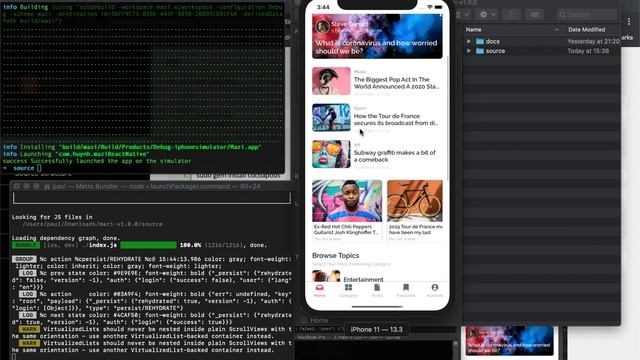Tap the cyclist thumbnail for the Sport article
640x360 pixels.
pos(331,118)
